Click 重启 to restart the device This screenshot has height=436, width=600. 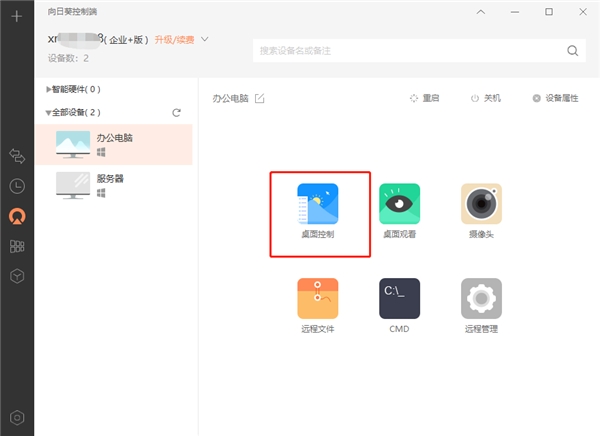click(x=424, y=98)
